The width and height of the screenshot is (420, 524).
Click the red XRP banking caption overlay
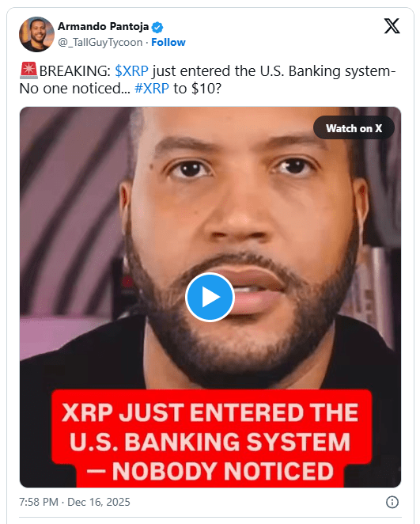tap(211, 439)
